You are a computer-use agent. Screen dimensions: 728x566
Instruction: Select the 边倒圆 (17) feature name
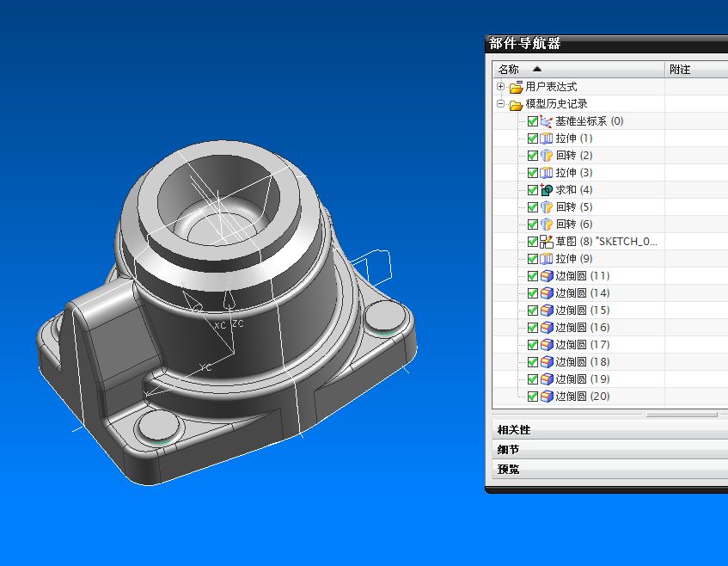point(583,345)
